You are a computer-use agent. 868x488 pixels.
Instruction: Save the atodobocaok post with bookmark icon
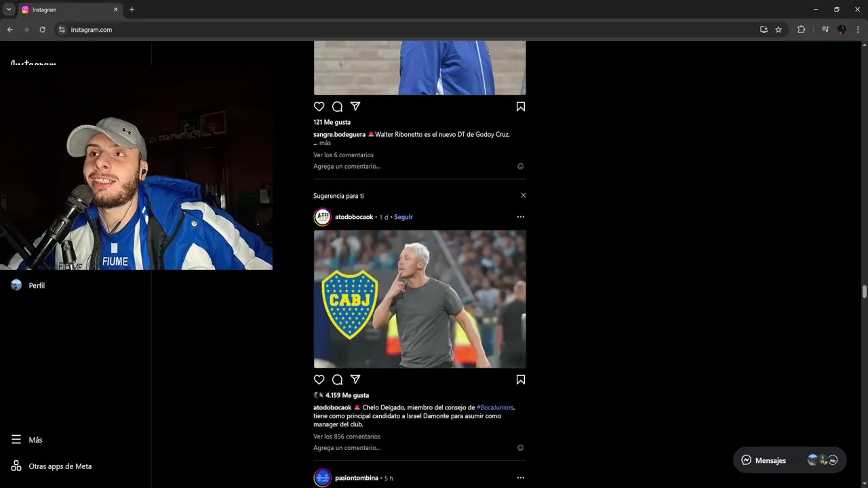pos(521,380)
